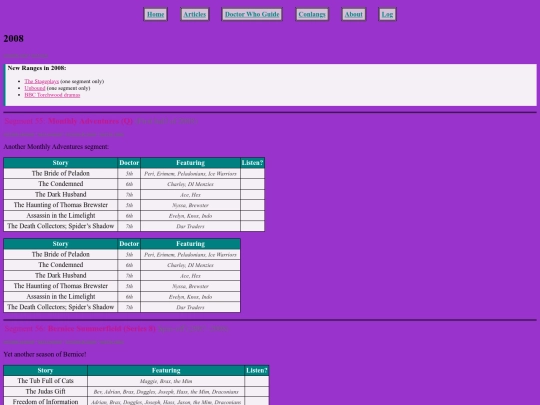Click 'The Dark Husband' in the table without Listen? column
540x405 pixels.
pos(61,276)
